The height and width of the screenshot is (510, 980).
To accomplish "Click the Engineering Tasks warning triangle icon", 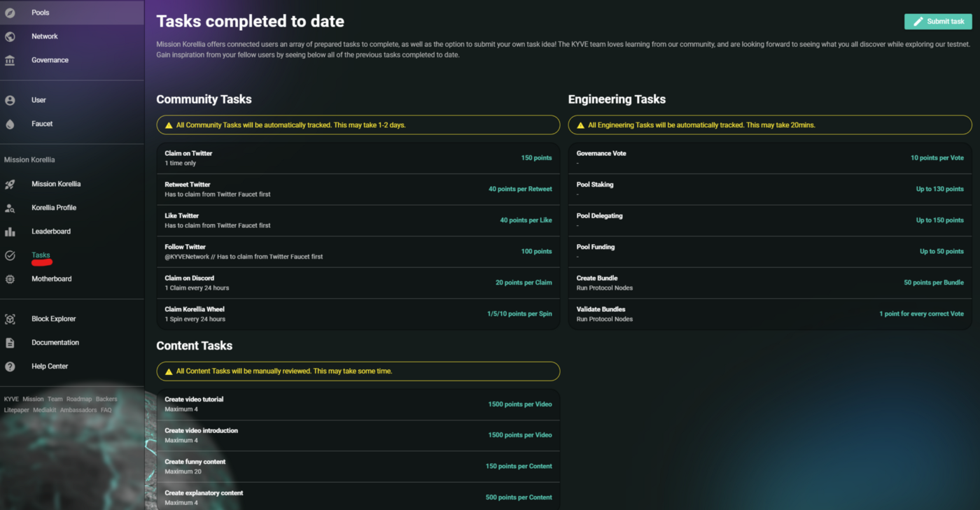I will [580, 125].
